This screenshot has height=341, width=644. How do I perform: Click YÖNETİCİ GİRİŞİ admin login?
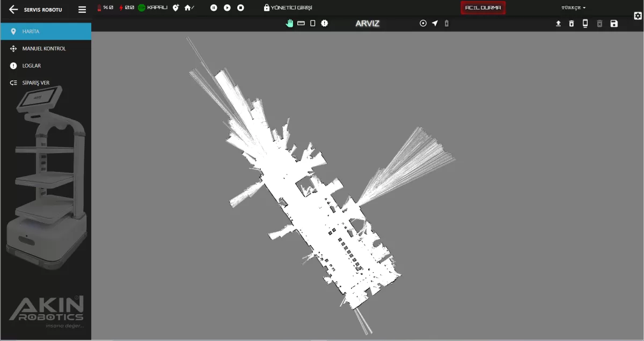[x=288, y=8]
